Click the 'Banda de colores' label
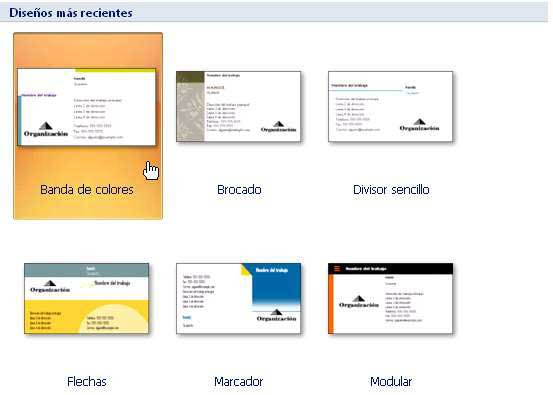Viewport: 553px width, 395px height. click(x=87, y=190)
